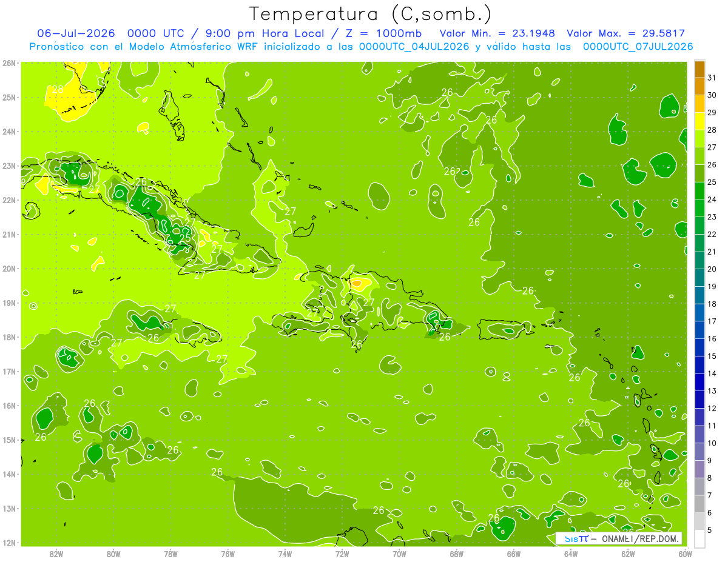
Task: Click the '64W' longitude label
Action: tap(571, 554)
